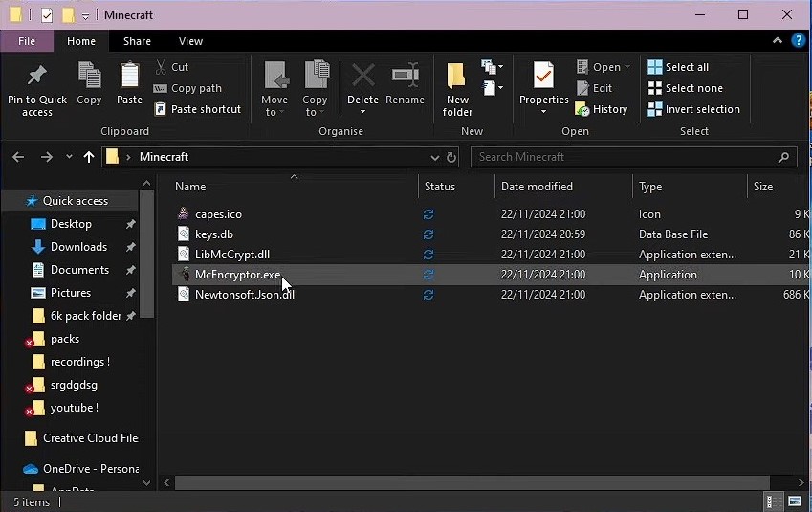Click Select all in the ribbon

tap(678, 67)
